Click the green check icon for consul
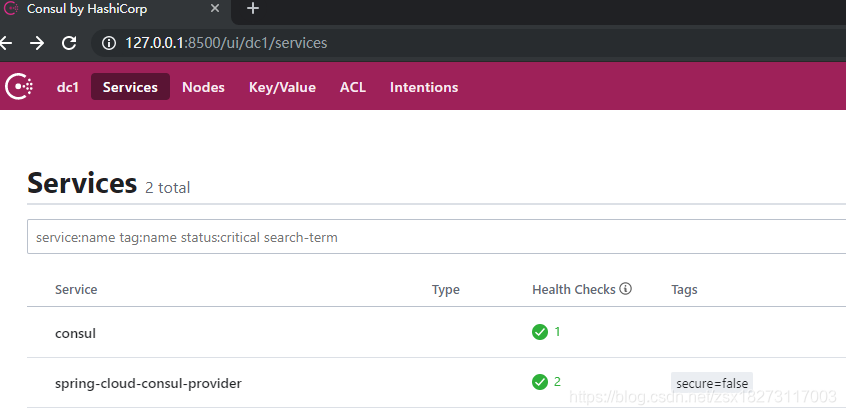846x415 pixels. pyautogui.click(x=540, y=332)
